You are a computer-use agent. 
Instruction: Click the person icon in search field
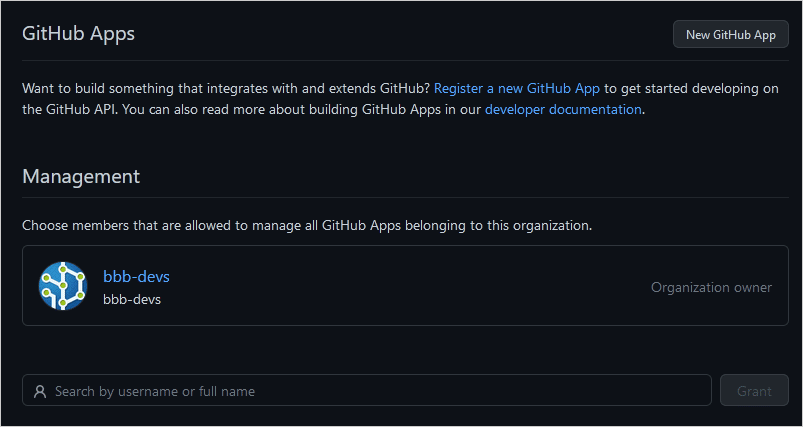(x=40, y=391)
